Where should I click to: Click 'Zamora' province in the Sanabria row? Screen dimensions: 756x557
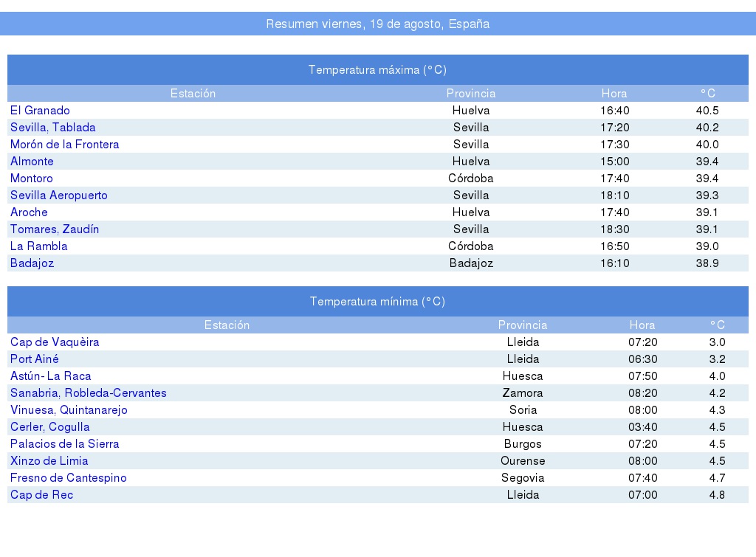tap(523, 392)
